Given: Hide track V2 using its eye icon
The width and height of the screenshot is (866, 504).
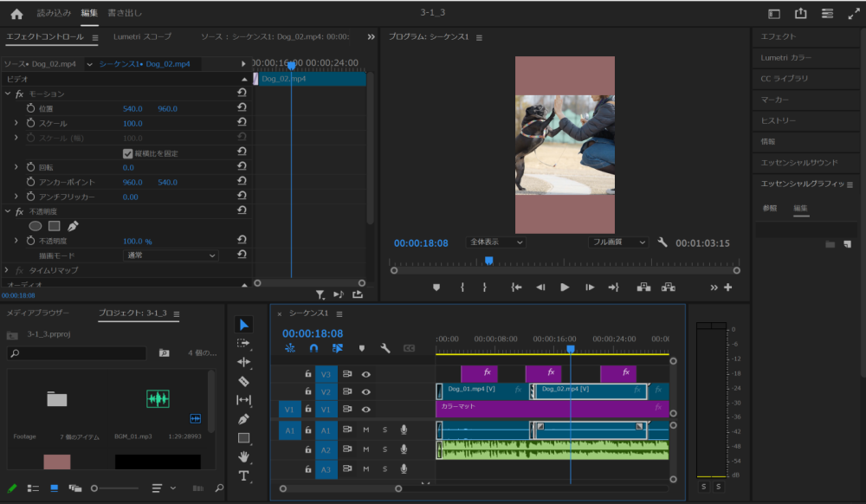Looking at the screenshot, I should point(365,392).
